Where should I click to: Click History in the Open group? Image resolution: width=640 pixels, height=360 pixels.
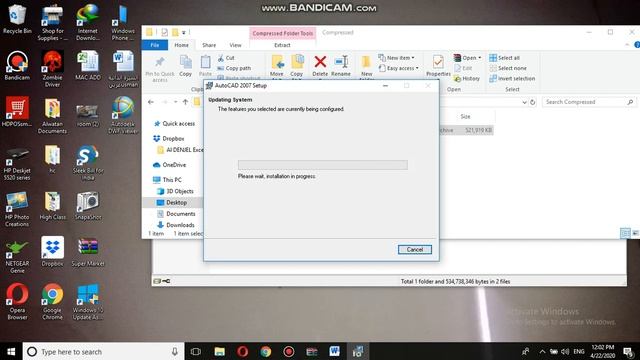[467, 78]
